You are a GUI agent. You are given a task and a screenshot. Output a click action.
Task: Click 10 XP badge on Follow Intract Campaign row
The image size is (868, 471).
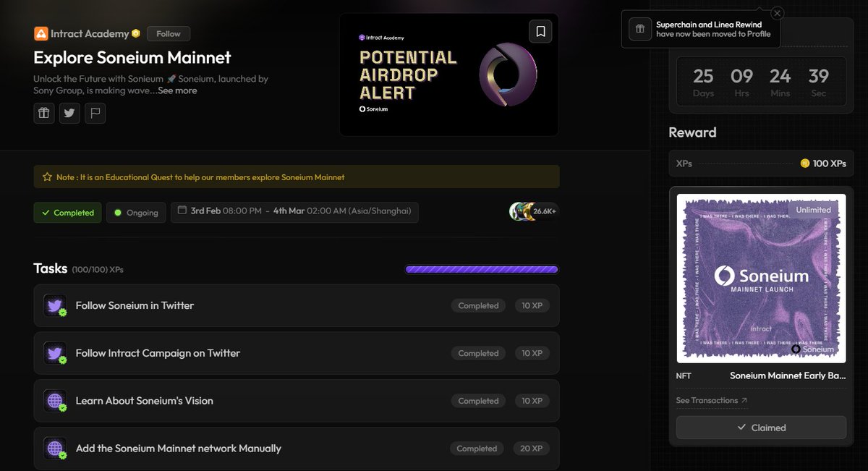[x=532, y=353]
